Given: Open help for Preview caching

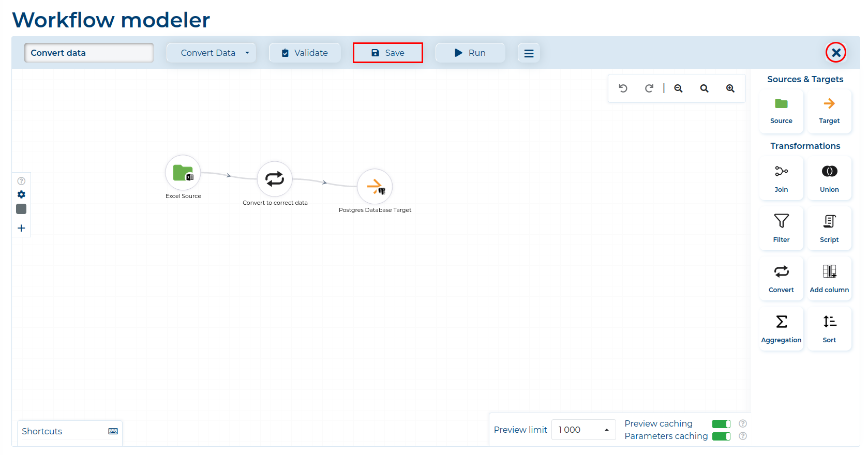Looking at the screenshot, I should 743,423.
